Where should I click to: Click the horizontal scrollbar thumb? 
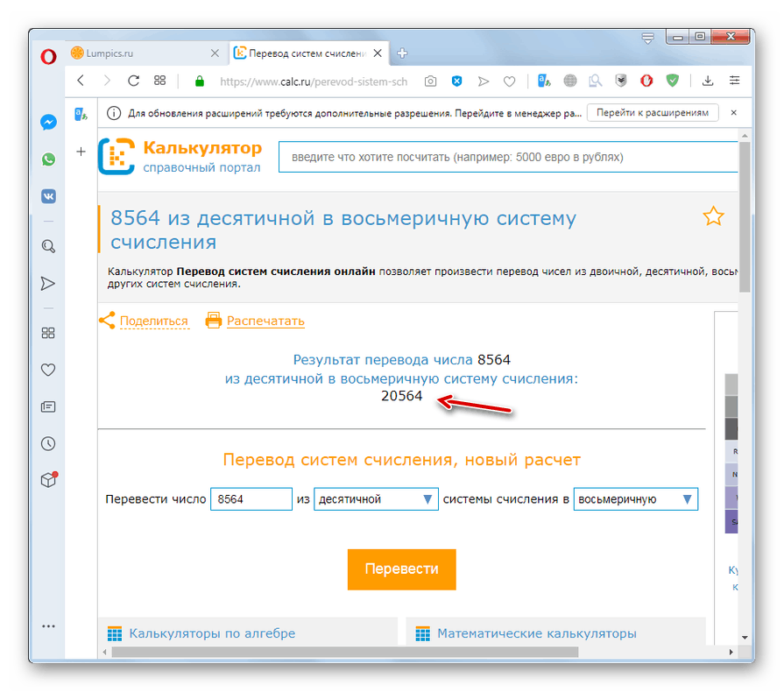345,652
